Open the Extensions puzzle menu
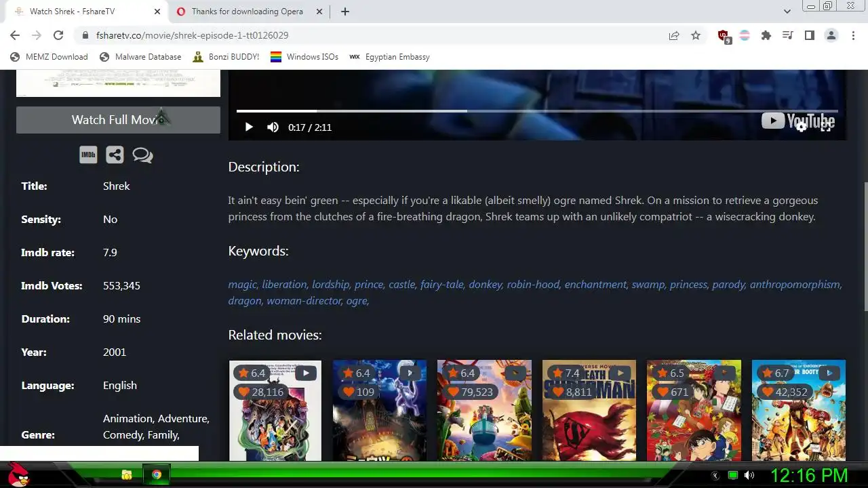 766,35
